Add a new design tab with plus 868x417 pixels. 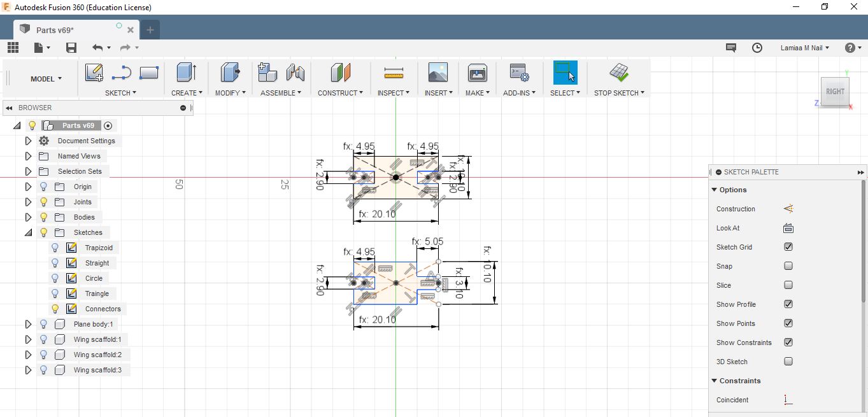[150, 30]
